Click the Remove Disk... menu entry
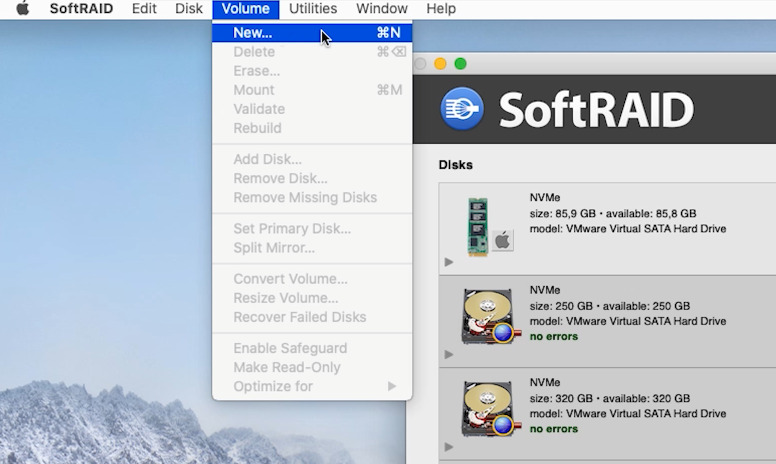Image resolution: width=776 pixels, height=464 pixels. [312, 178]
